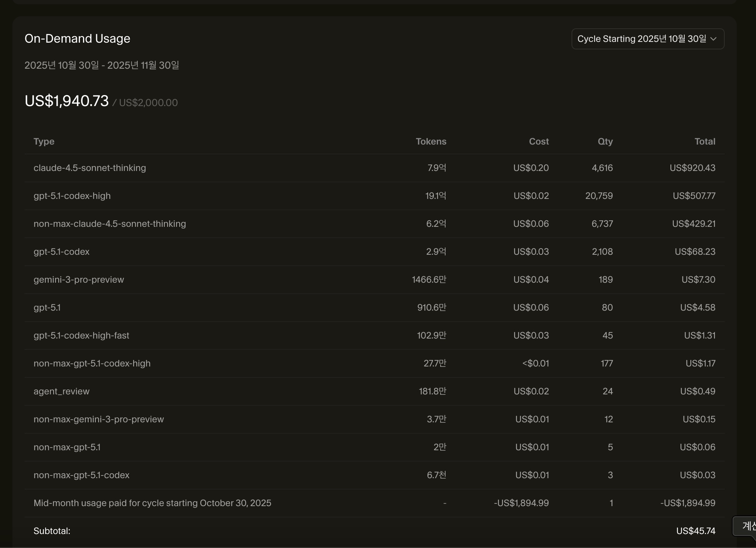The height and width of the screenshot is (548, 756).
Task: Select the agent_review usage row
Action: (x=61, y=391)
